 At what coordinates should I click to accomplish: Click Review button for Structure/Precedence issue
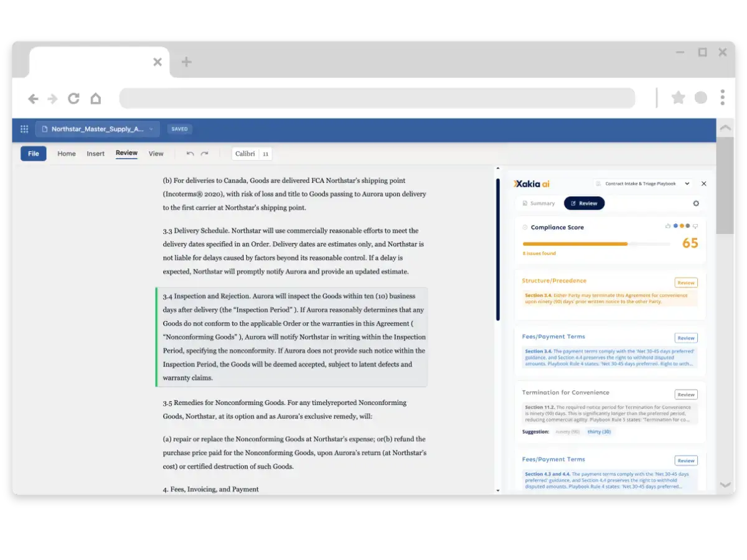click(x=685, y=282)
